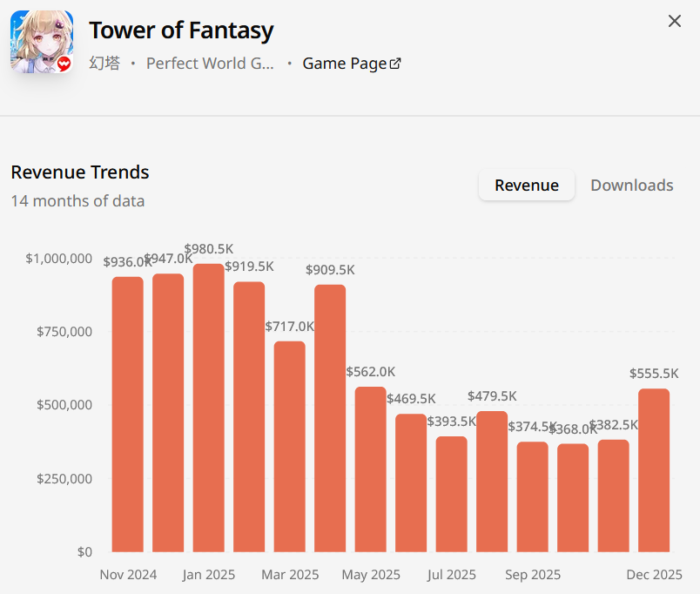This screenshot has height=594, width=700.
Task: Select the Sep 2025 bar showing $374.5K
Action: pyautogui.click(x=533, y=496)
